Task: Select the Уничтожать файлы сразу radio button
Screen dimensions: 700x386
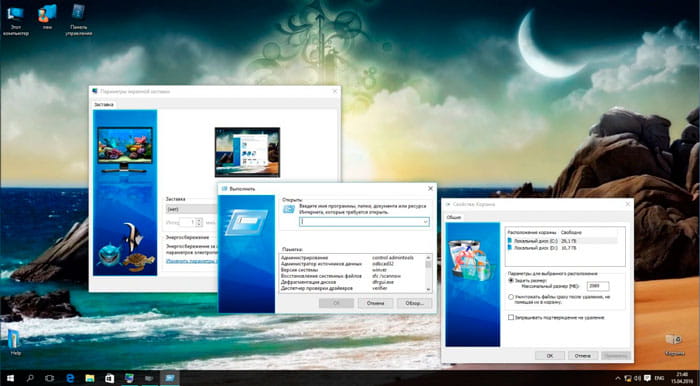Action: (511, 297)
